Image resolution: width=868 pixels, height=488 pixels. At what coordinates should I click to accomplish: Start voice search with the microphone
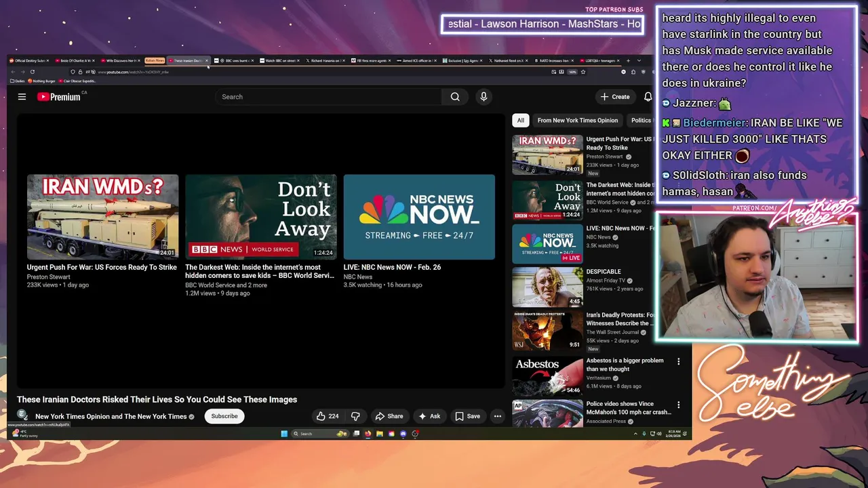point(484,97)
